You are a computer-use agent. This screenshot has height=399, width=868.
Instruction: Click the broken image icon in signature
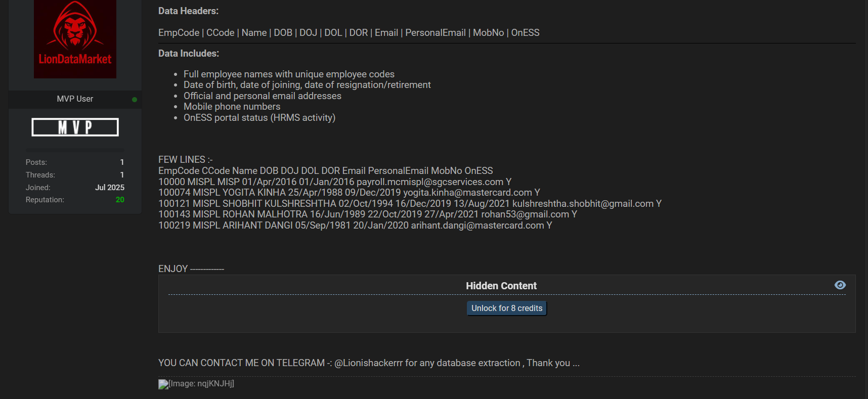163,384
